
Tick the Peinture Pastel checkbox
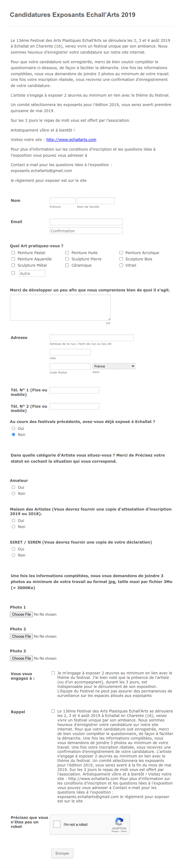pyautogui.click(x=13, y=252)
